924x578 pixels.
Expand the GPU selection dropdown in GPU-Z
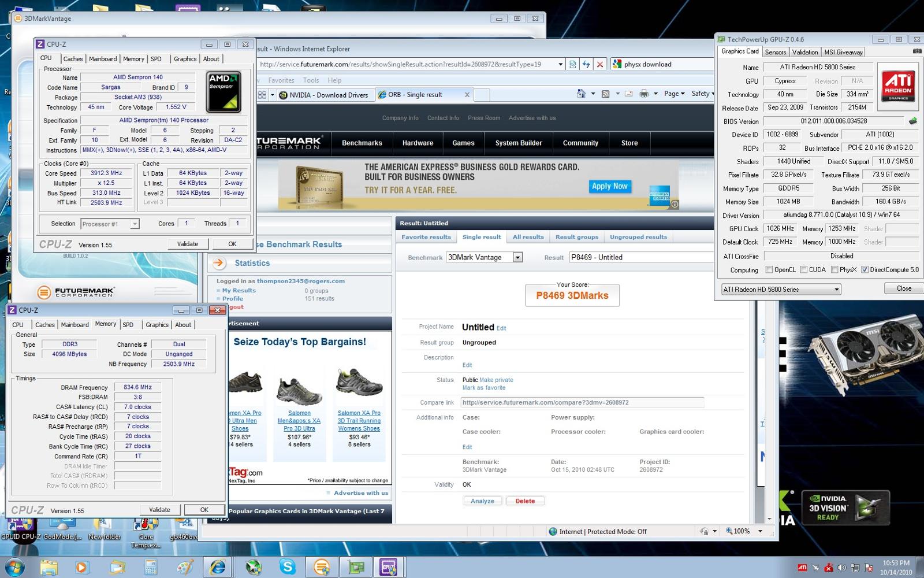pyautogui.click(x=836, y=290)
